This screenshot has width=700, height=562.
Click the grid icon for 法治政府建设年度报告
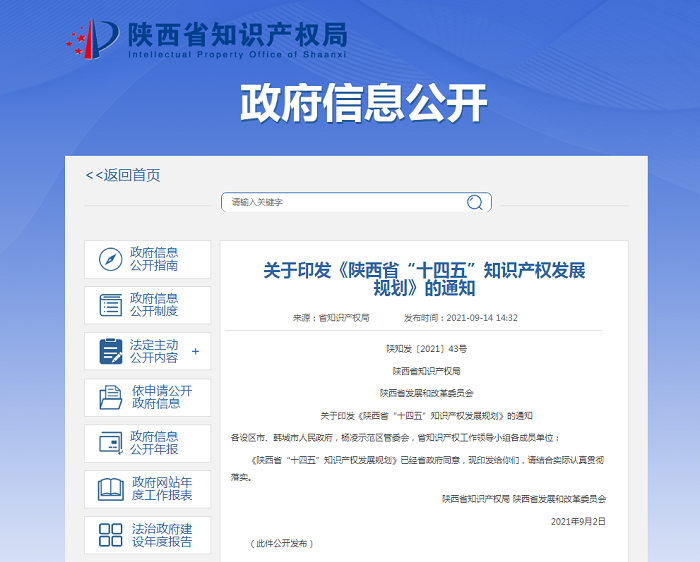[110, 535]
